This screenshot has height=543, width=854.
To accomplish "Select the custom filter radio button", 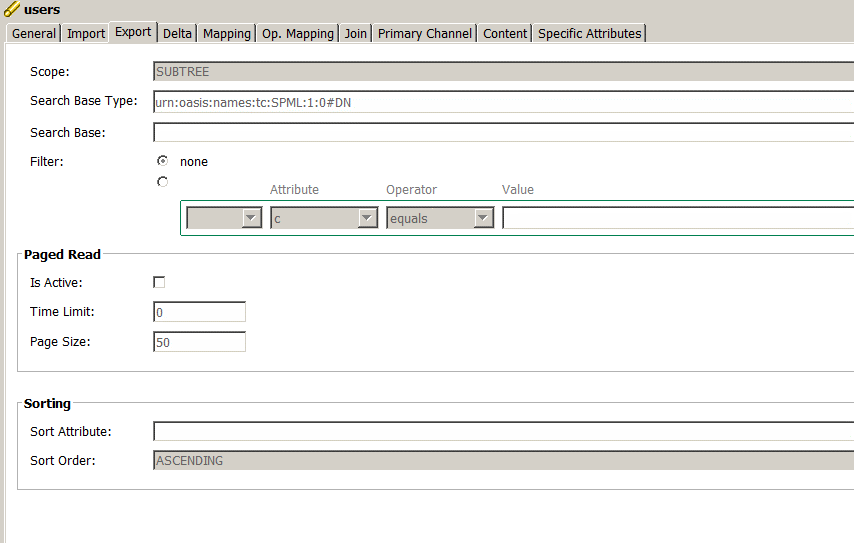I will click(162, 182).
